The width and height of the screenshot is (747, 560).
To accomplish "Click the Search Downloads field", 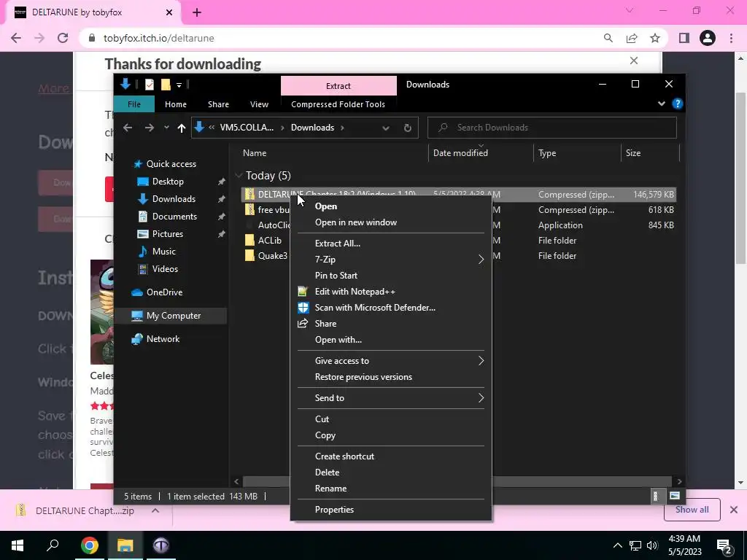I will 552,128.
